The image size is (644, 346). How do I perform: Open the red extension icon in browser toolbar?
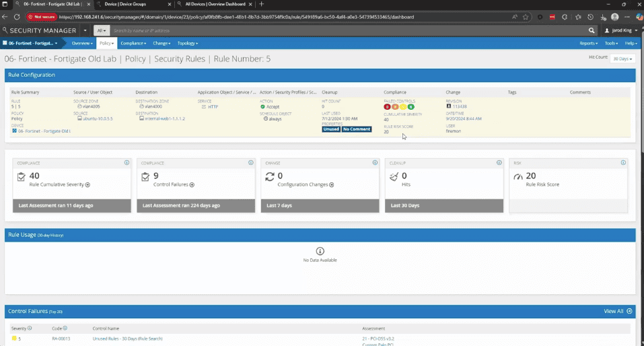pos(552,17)
